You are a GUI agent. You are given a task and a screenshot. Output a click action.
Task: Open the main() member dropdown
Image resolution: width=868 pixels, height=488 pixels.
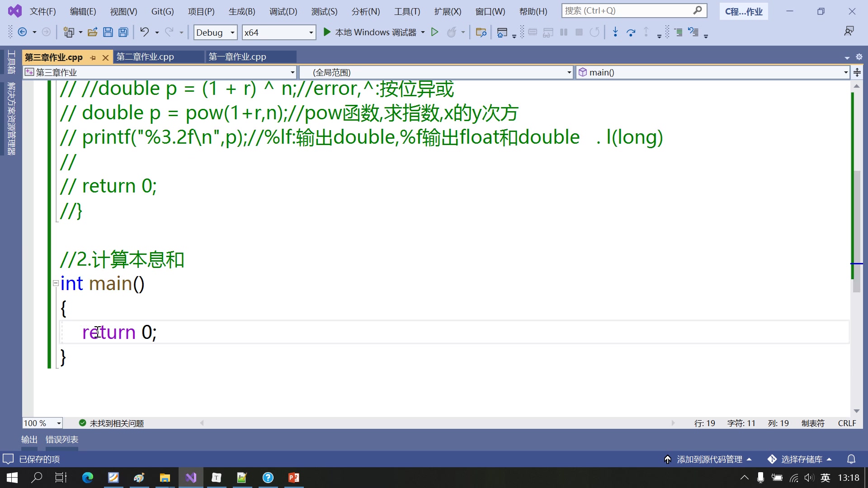[x=713, y=72]
